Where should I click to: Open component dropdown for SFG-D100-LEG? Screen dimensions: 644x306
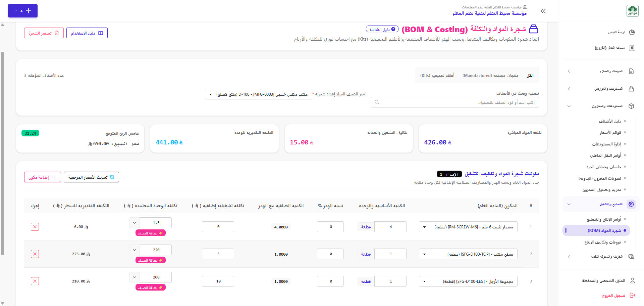(x=468, y=281)
